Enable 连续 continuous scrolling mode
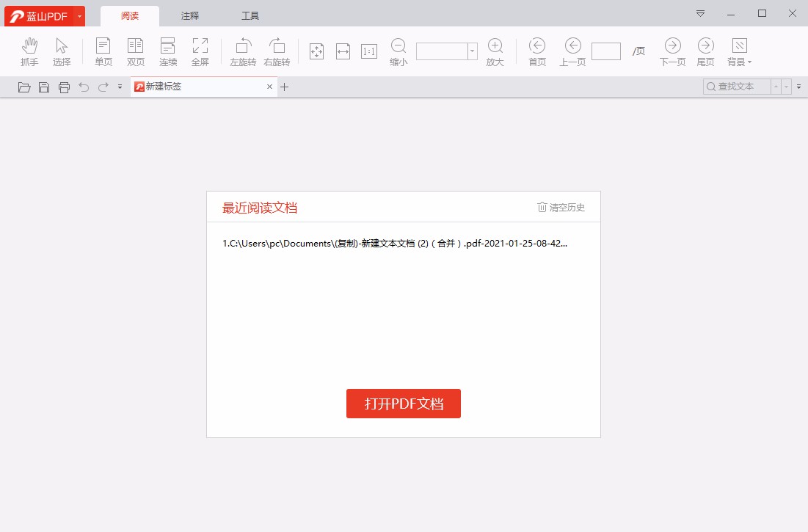Image resolution: width=808 pixels, height=532 pixels. 168,50
